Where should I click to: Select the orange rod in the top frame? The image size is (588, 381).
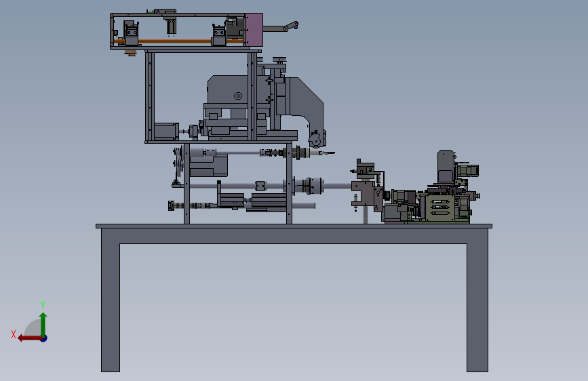pos(176,41)
